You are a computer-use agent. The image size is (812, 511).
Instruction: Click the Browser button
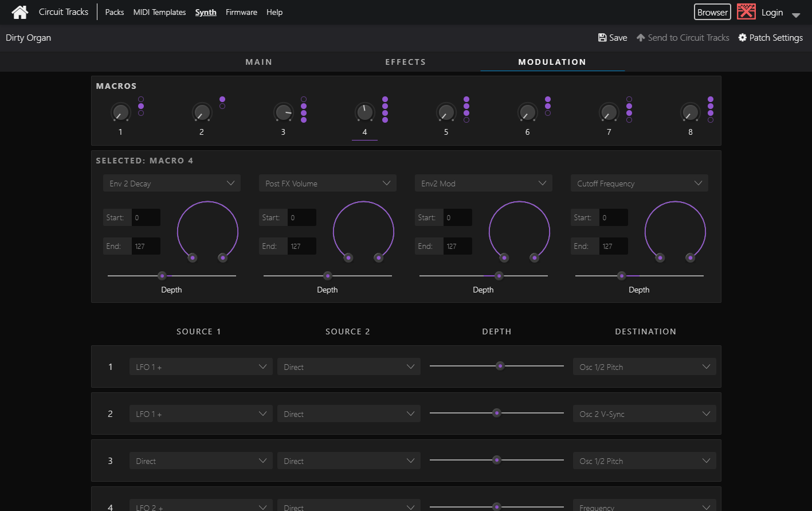[x=712, y=11]
